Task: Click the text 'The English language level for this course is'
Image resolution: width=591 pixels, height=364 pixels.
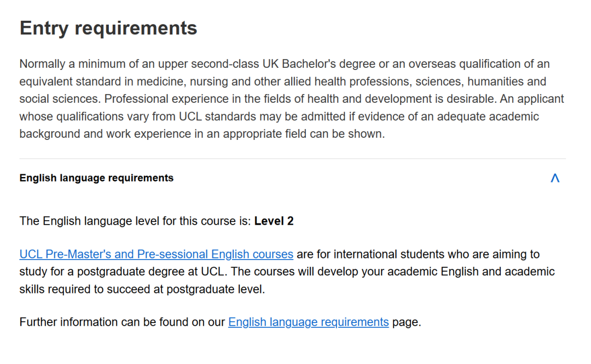Action: point(135,221)
